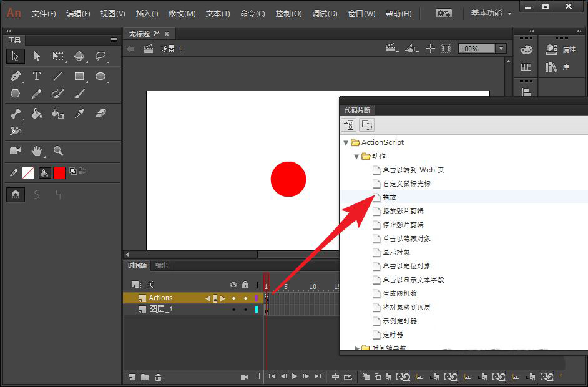Open the 修改(M) menu
This screenshot has height=387, width=588.
[x=182, y=14]
